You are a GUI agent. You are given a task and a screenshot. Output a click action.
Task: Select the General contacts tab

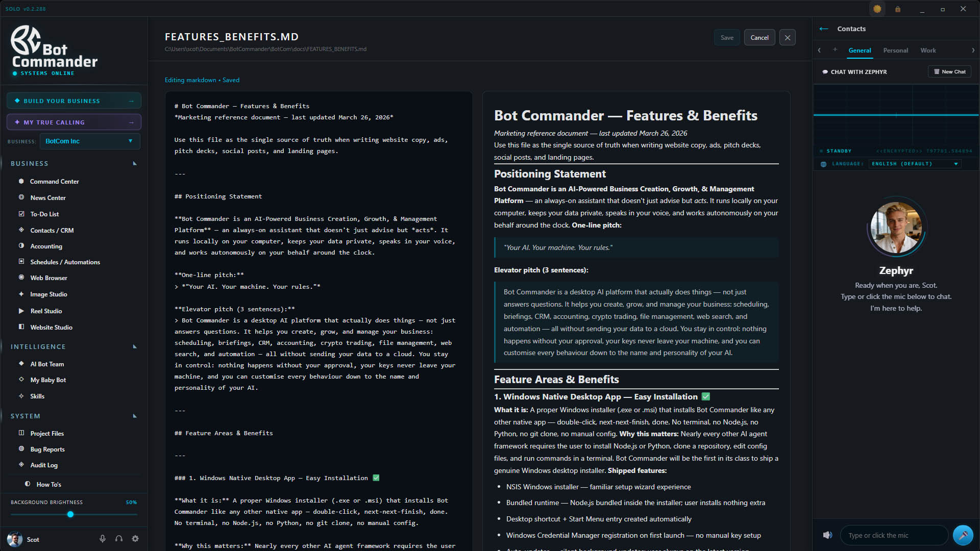pyautogui.click(x=860, y=51)
